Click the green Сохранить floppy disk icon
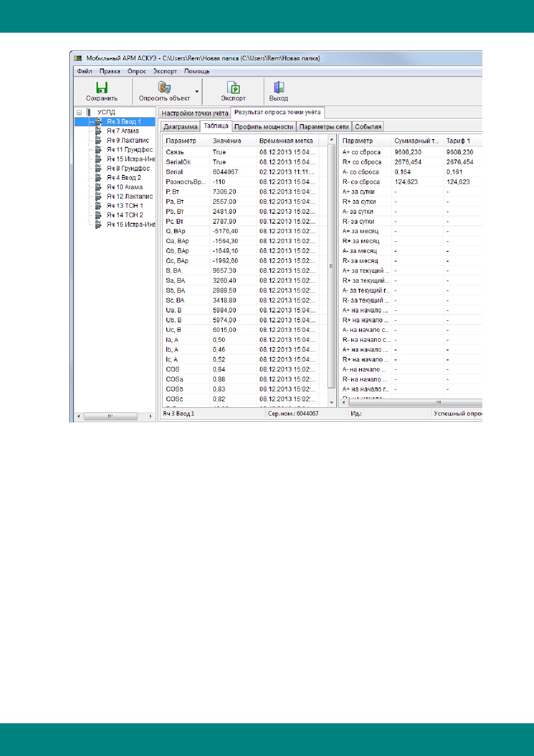 click(x=102, y=87)
